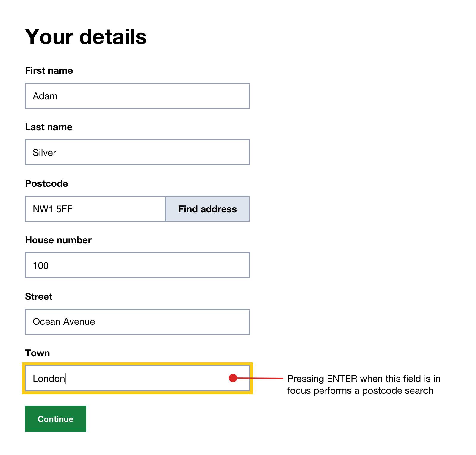Screen dimensions: 476x455
Task: Click the Continue button
Action: pos(55,419)
